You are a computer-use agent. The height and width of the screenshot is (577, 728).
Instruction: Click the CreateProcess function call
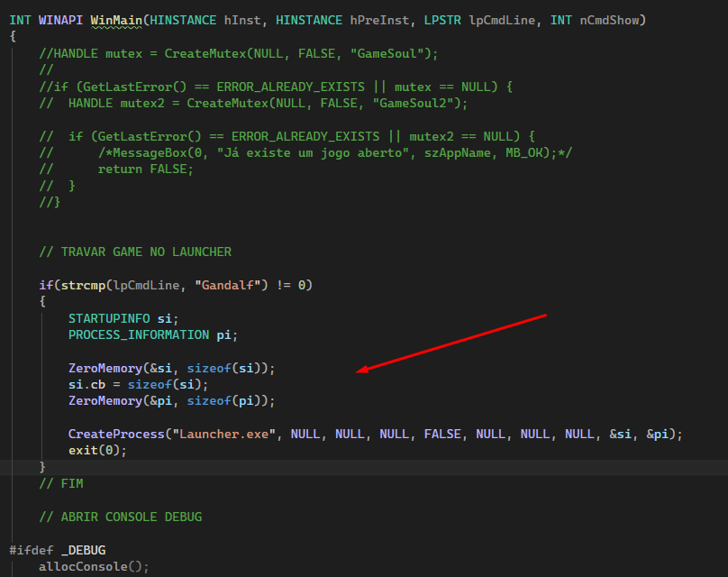tap(115, 434)
